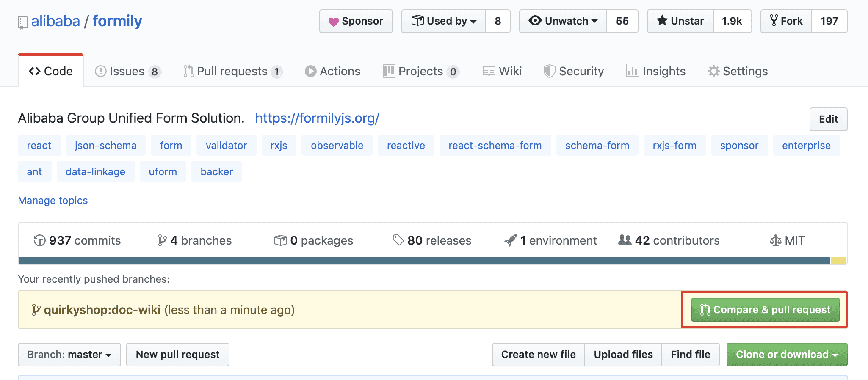
Task: Unstar the formily repository
Action: click(x=680, y=21)
